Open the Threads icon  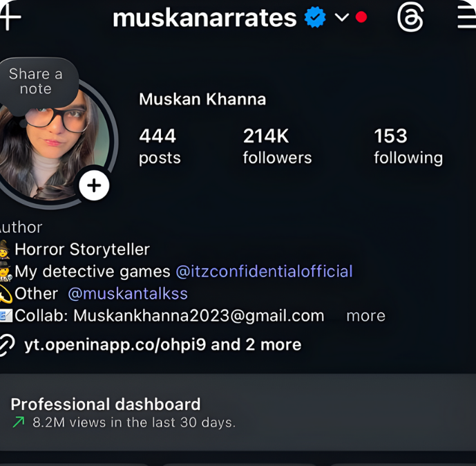tap(410, 18)
